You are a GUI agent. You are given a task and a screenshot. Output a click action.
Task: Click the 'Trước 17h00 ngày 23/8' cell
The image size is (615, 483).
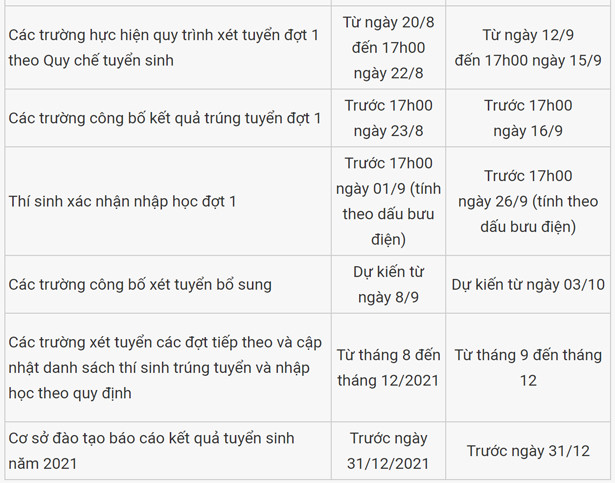tap(388, 118)
